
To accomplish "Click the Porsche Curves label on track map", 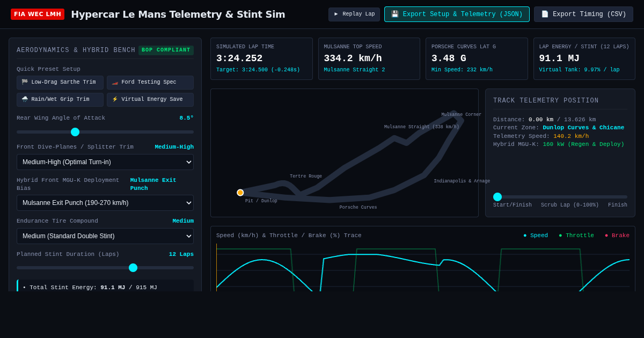I will click(358, 208).
